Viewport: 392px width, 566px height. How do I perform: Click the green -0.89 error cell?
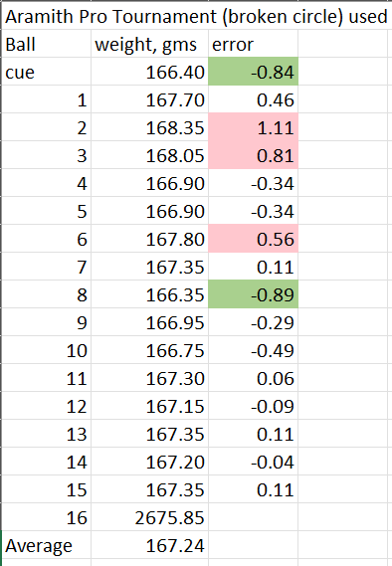pos(253,294)
